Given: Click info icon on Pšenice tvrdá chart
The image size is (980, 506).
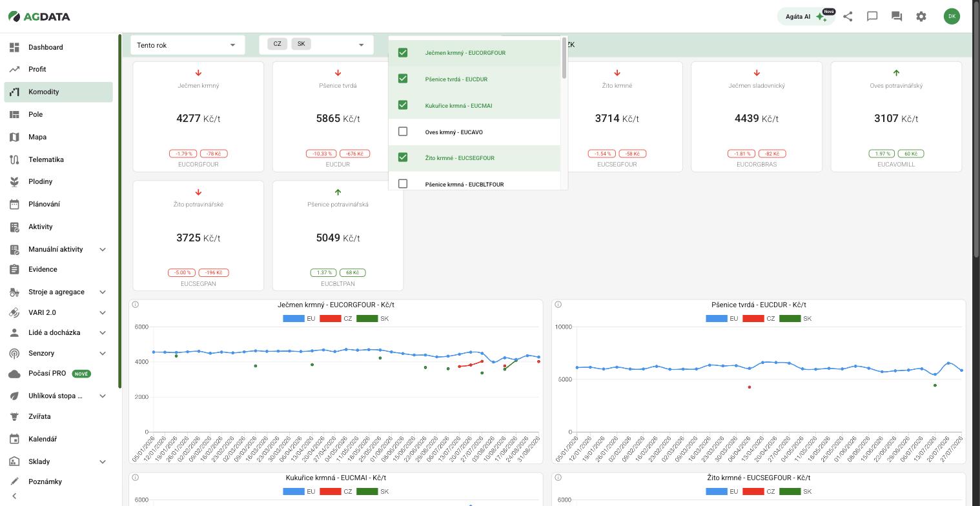Looking at the screenshot, I should (x=558, y=305).
